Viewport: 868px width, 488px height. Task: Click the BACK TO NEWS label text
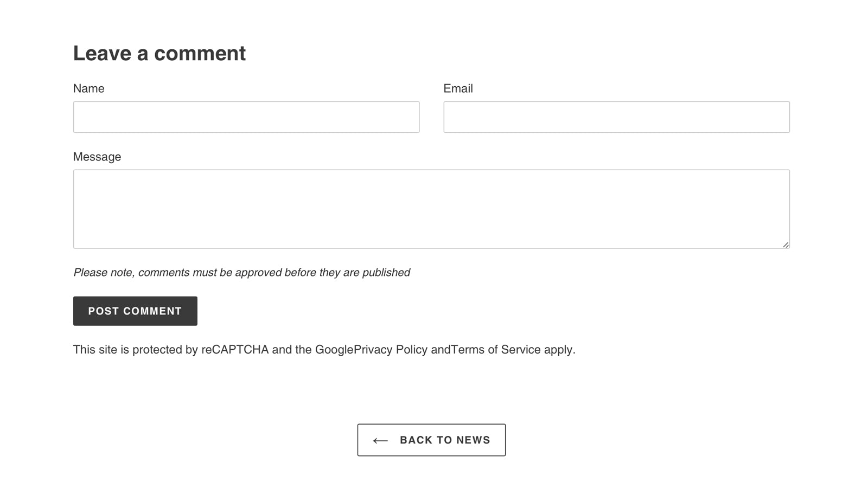pos(445,440)
